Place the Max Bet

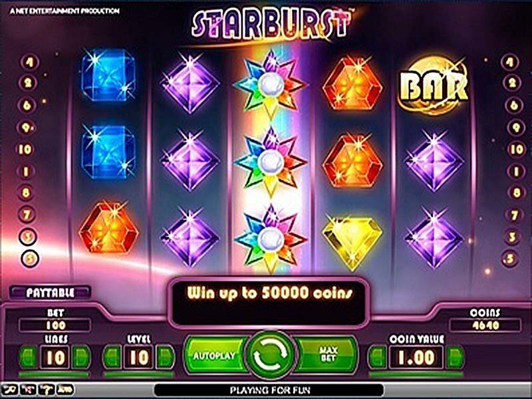click(327, 354)
